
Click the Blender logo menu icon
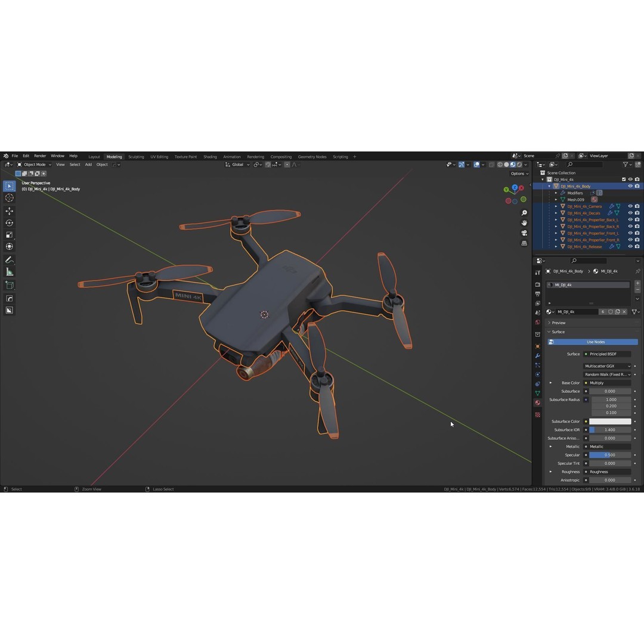[6, 156]
